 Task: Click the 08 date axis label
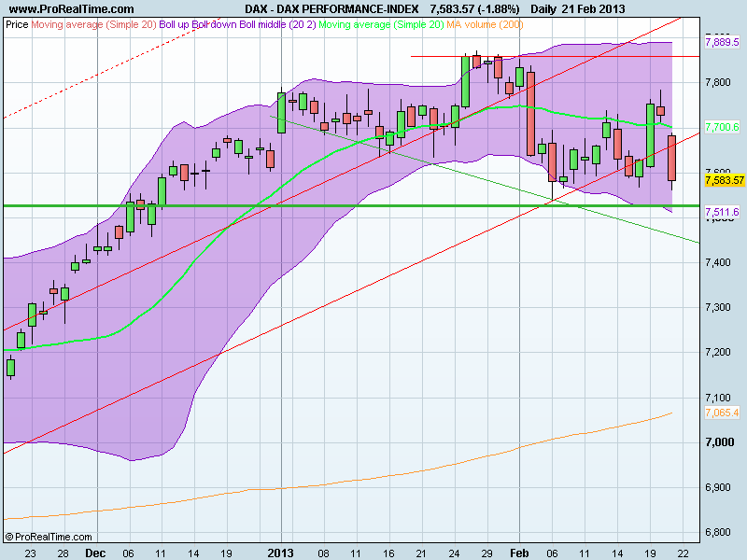click(323, 553)
